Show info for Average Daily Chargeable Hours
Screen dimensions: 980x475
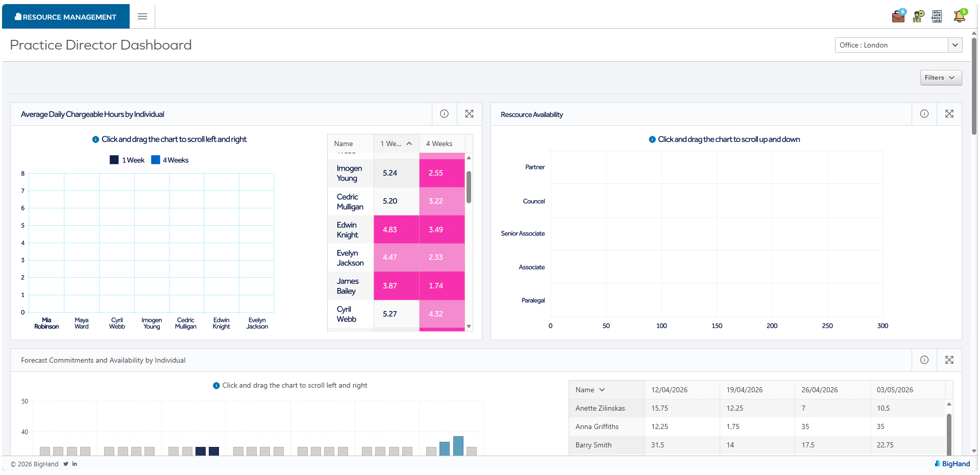(x=445, y=114)
